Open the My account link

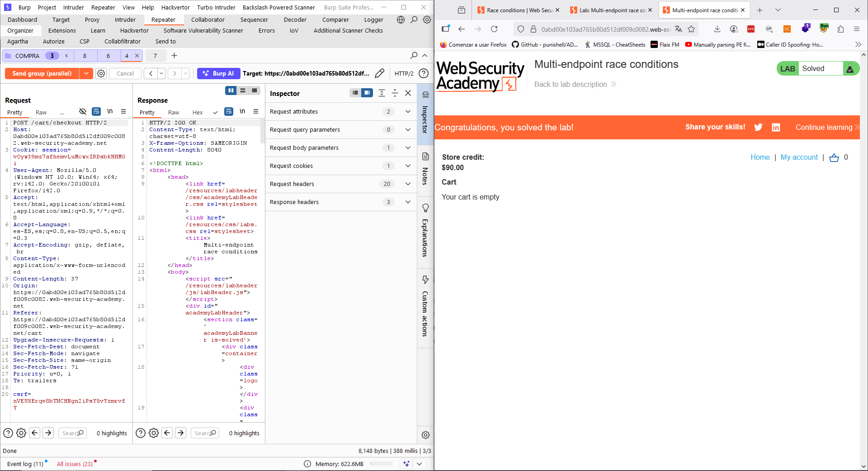pos(799,157)
